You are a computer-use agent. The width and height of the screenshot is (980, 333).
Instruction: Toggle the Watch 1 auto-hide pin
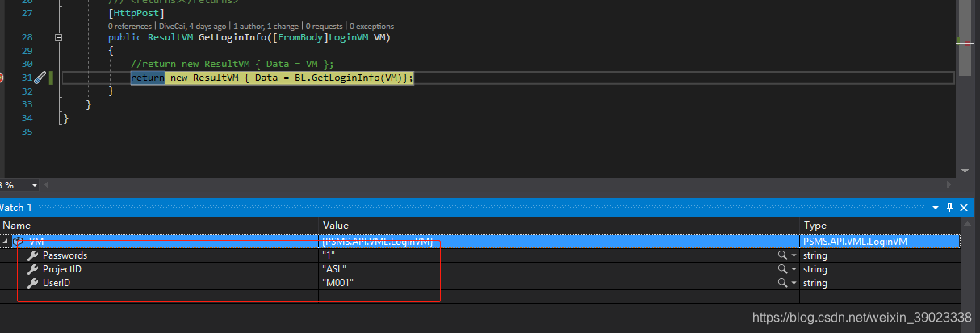(x=949, y=208)
